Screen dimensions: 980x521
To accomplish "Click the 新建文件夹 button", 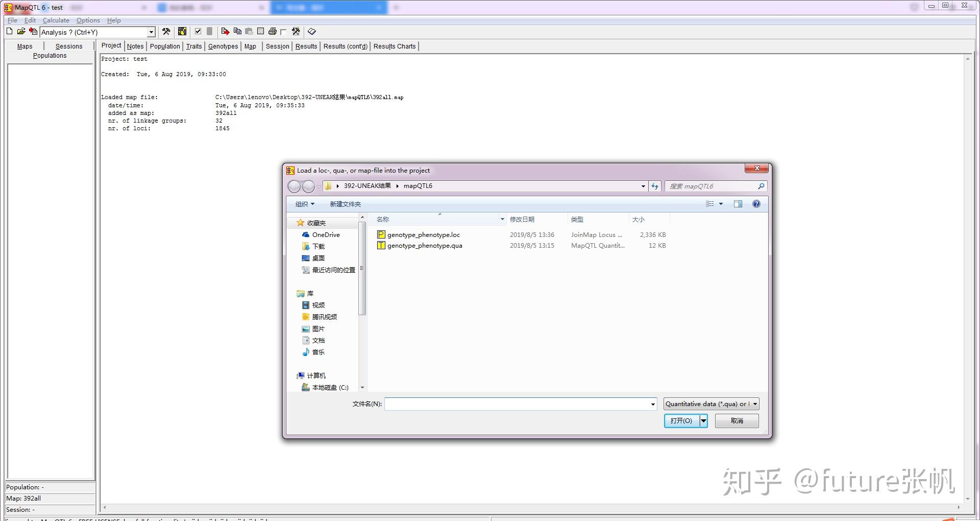I will pos(345,204).
